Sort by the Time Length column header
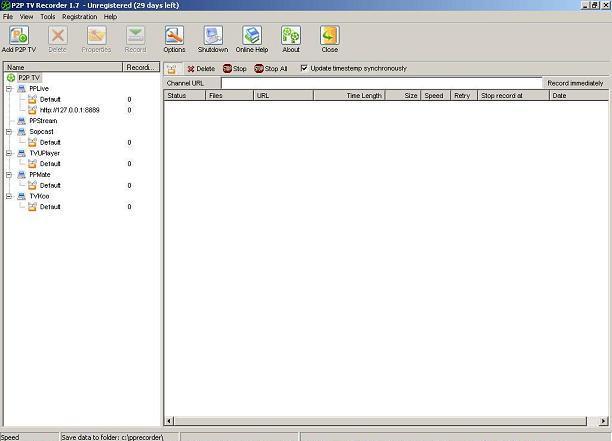This screenshot has height=441, width=612. coord(349,95)
